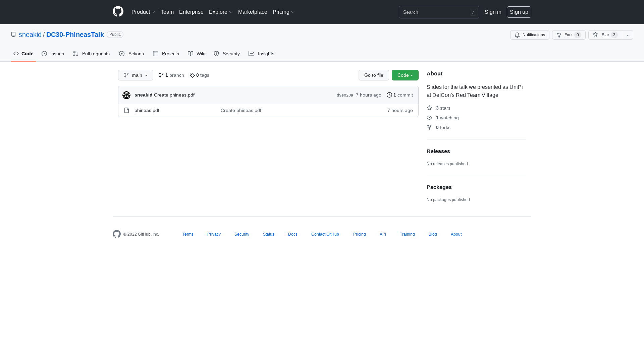Click the commit history clock icon
Screen dimensions: 644x362
(x=389, y=95)
